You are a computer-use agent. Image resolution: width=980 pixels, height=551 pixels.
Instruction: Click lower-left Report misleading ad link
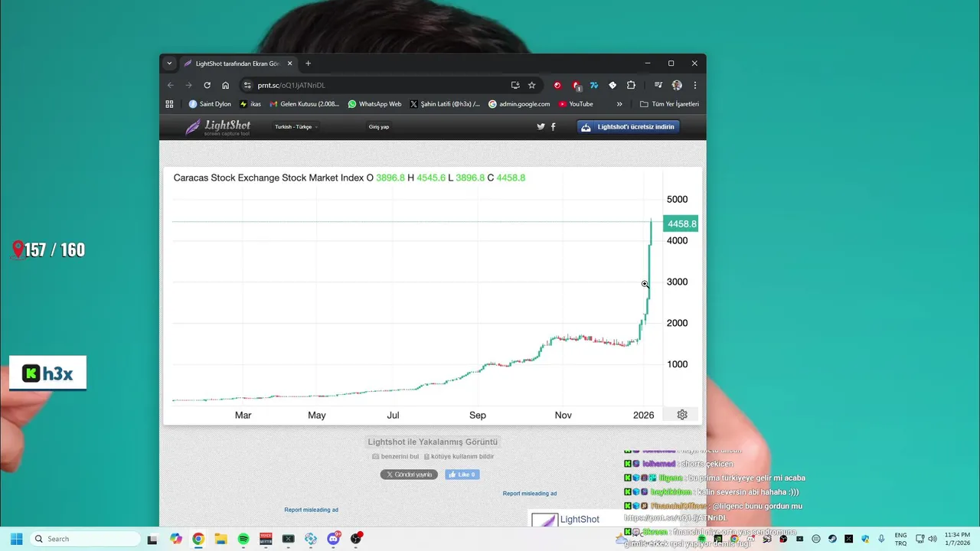[311, 510]
